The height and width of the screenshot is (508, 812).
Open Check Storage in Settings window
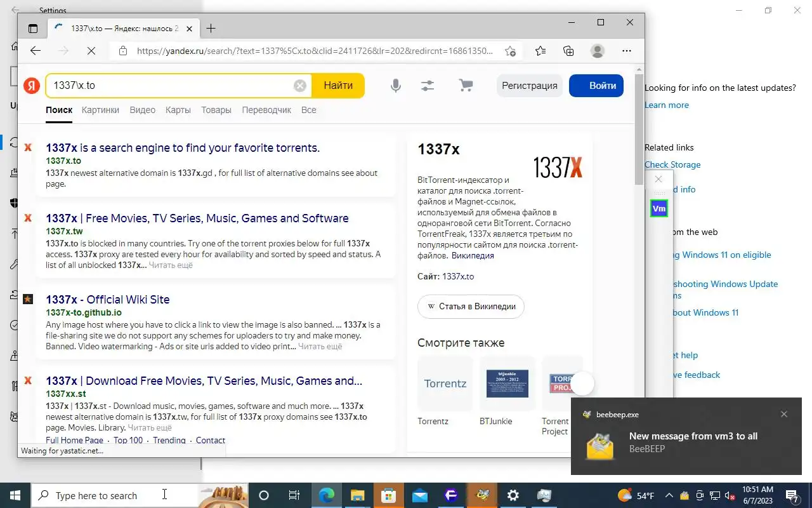pos(672,165)
